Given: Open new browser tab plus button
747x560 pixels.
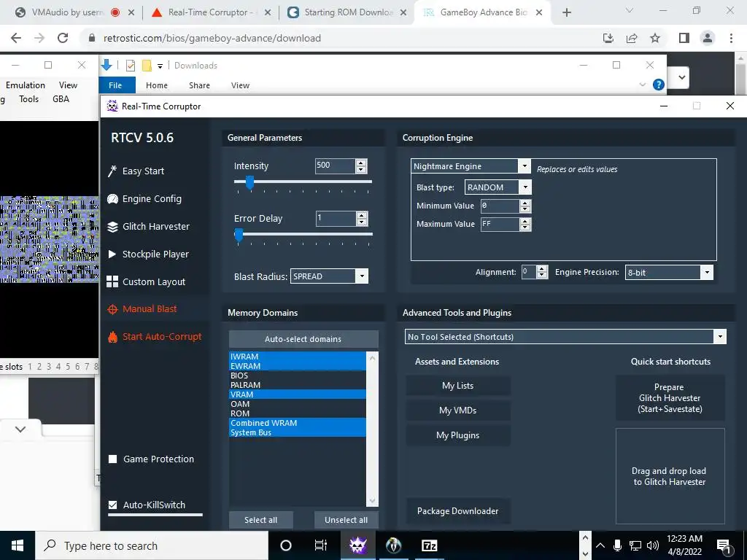Looking at the screenshot, I should tap(566, 12).
